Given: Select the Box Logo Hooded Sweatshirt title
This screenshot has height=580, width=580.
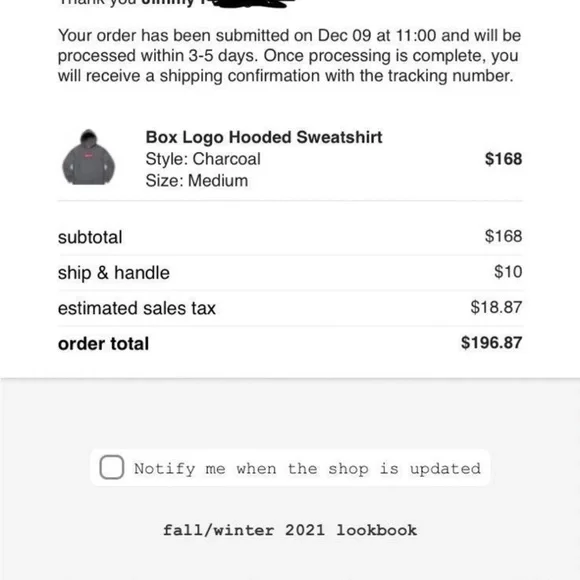Looking at the screenshot, I should point(264,137).
